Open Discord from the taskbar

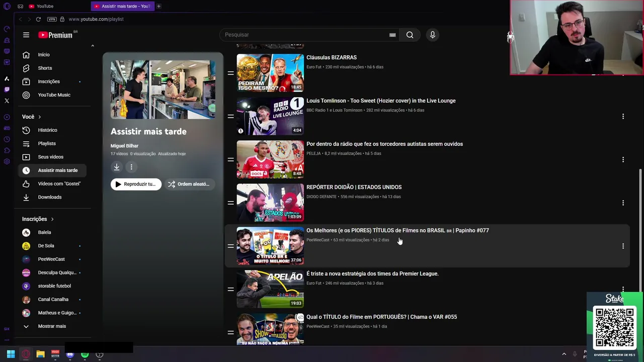[70, 354]
